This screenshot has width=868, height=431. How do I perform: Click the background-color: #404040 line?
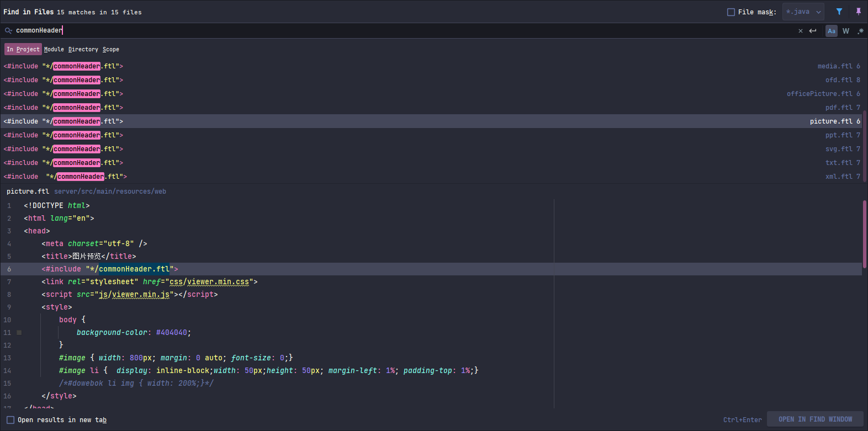point(134,333)
